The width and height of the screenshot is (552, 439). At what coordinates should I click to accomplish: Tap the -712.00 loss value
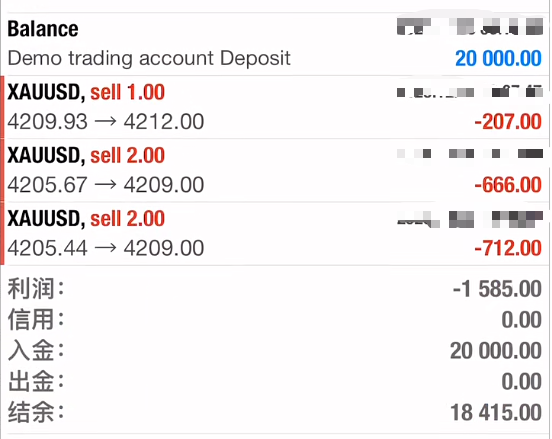click(508, 248)
